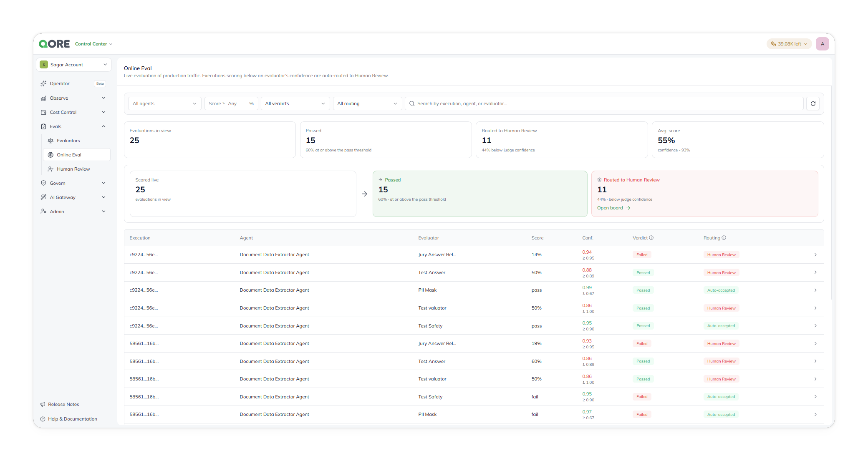Click the credits coin icon
Screen dimensions: 868x461
coord(773,44)
